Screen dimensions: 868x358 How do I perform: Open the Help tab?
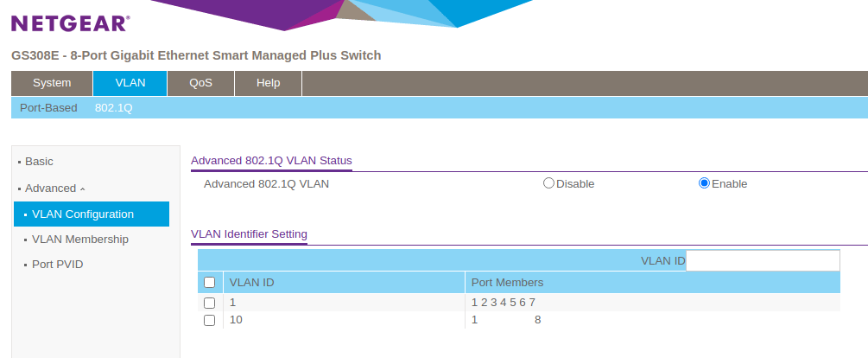pyautogui.click(x=269, y=83)
